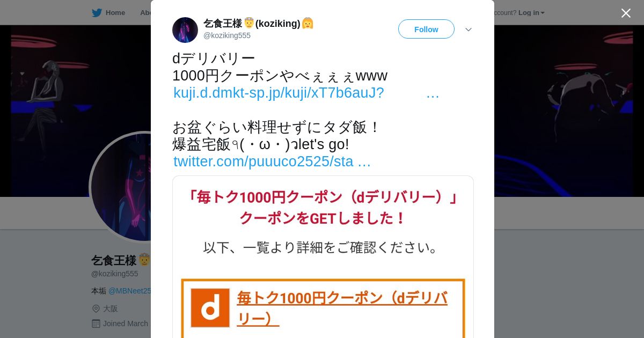This screenshot has height=338, width=644.
Task: Click the orange d delivery logo icon
Action: click(x=210, y=308)
